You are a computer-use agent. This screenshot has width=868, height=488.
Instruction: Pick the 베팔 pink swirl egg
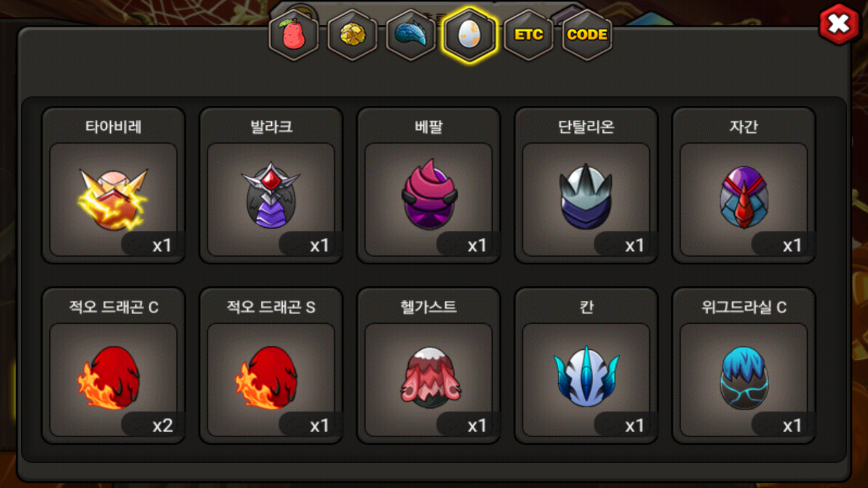(429, 199)
